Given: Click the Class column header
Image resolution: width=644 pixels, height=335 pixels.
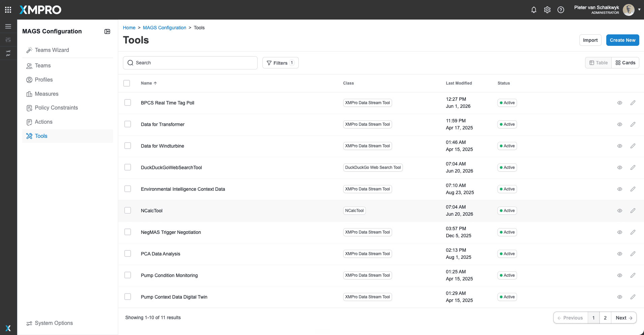Looking at the screenshot, I should 348,83.
